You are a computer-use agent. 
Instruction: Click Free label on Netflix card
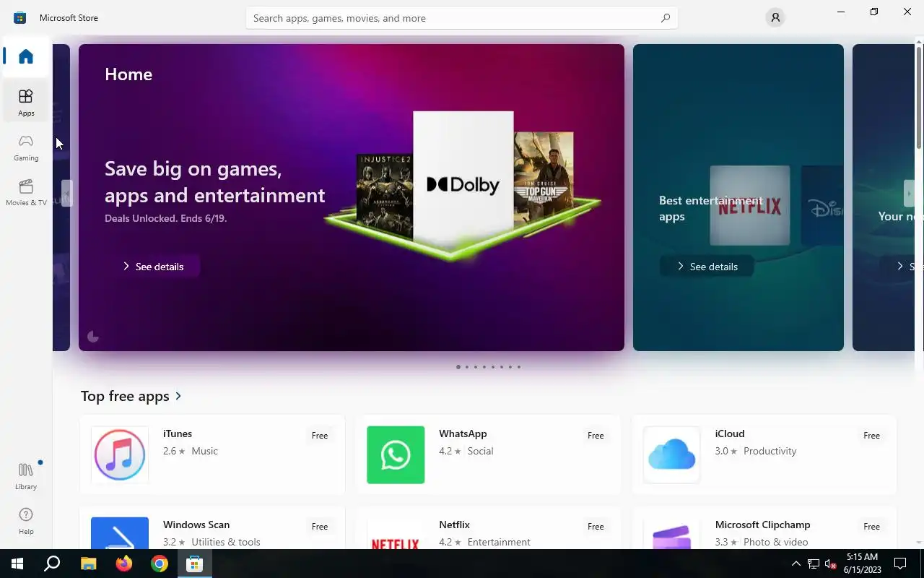click(x=596, y=527)
